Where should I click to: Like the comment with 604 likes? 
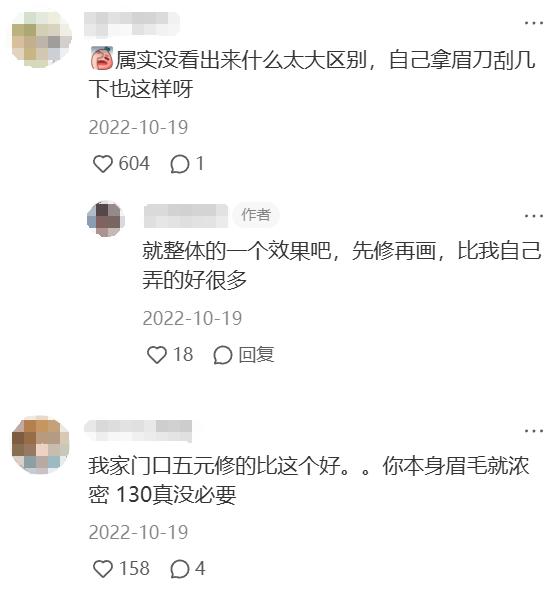coord(103,164)
